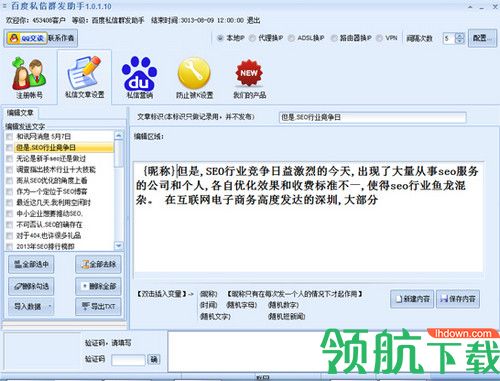Click the 导出TXT button
The height and width of the screenshot is (381, 500).
(98, 306)
